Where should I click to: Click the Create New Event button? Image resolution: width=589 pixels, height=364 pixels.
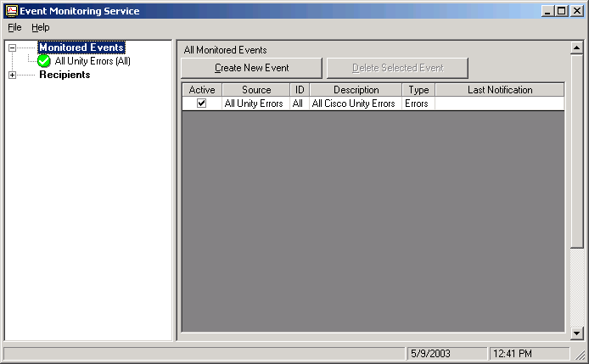[252, 68]
